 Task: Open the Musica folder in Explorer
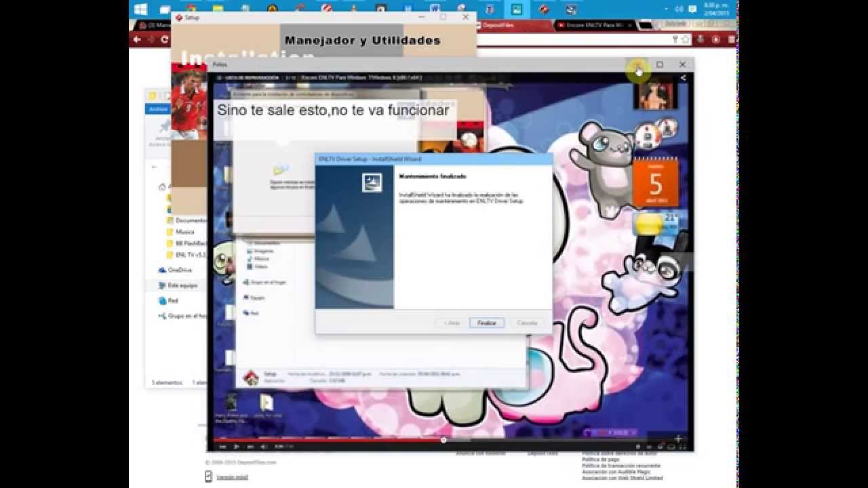coord(180,232)
